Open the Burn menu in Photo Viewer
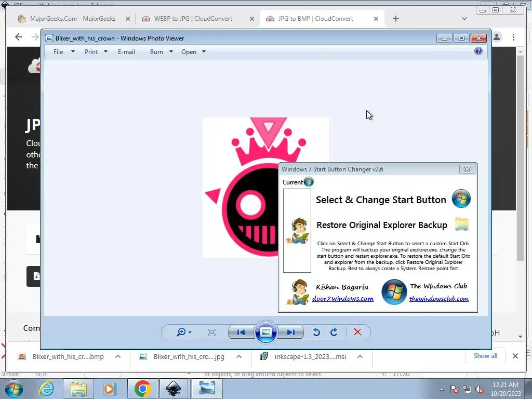 coord(156,52)
